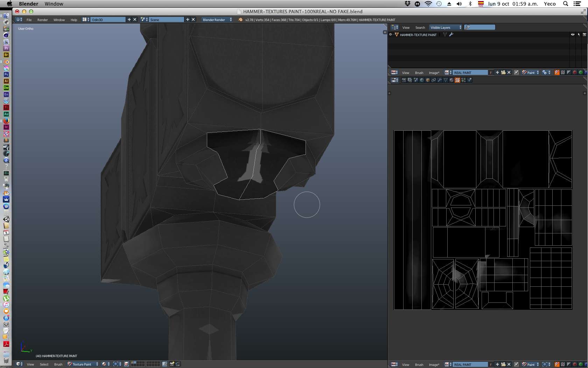The width and height of the screenshot is (588, 368).
Task: Open the Texture Paint mode dropdown
Action: [83, 364]
